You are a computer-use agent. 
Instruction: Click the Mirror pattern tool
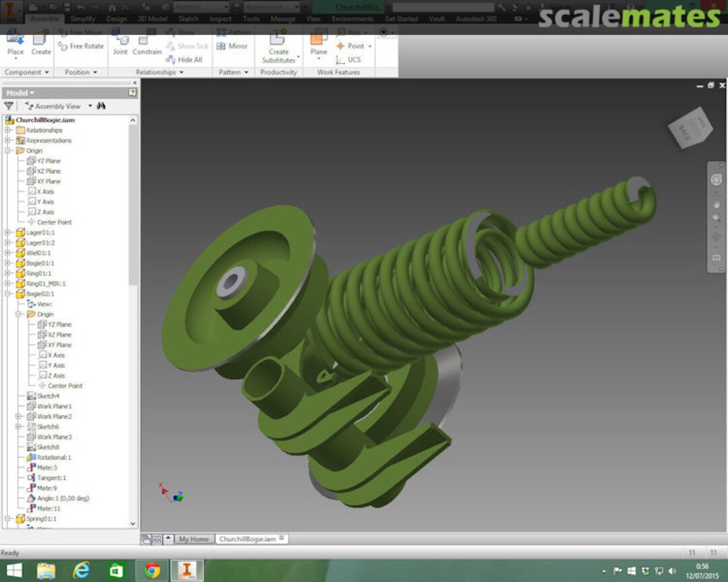[x=232, y=46]
